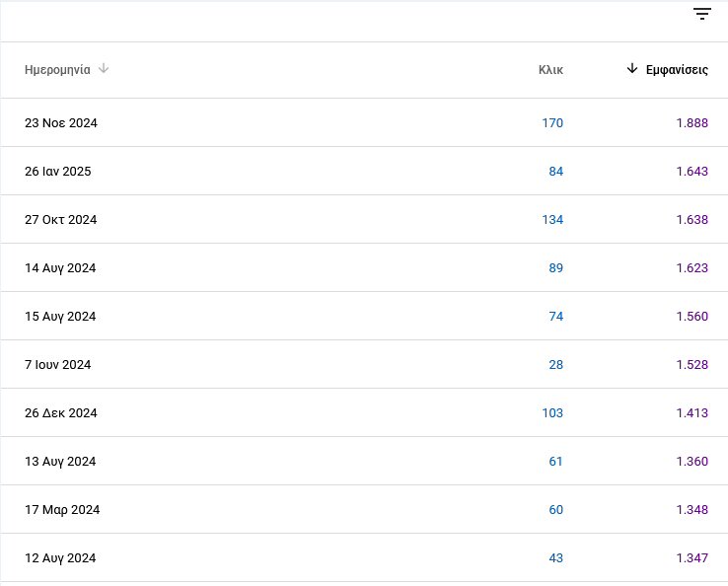The width and height of the screenshot is (728, 586).
Task: Select the 26 Ιαν 2025 row
Action: (x=364, y=171)
